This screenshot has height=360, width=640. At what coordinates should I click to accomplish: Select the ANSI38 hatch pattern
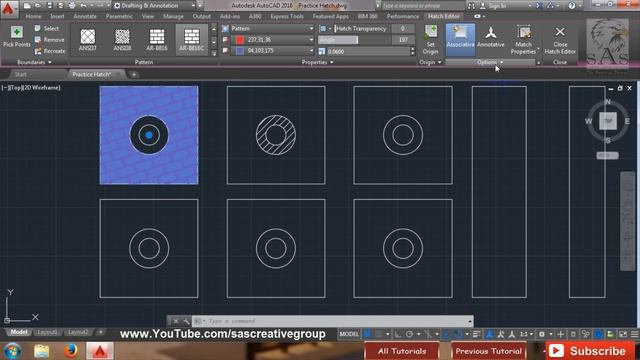coord(122,40)
